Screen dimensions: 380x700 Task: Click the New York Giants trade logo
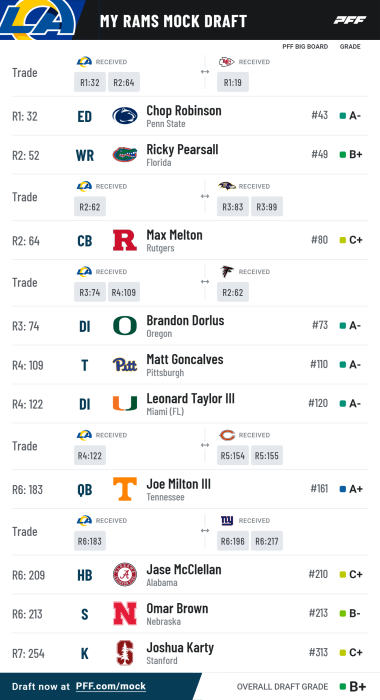(x=227, y=520)
